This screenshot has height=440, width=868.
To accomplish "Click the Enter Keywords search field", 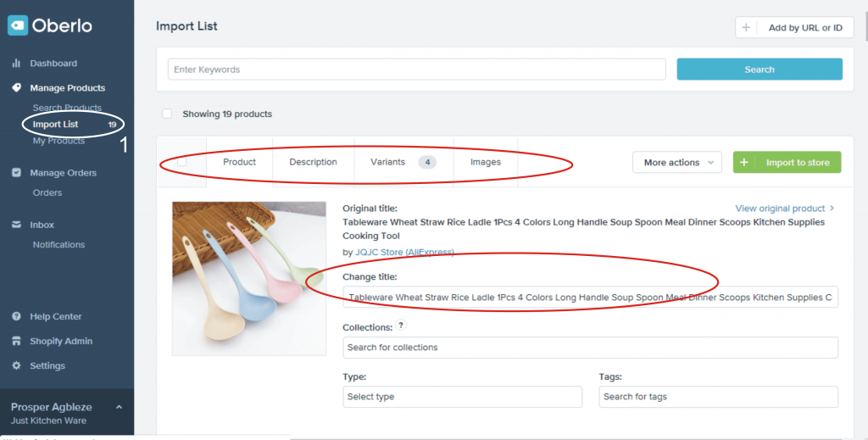I will tap(417, 70).
